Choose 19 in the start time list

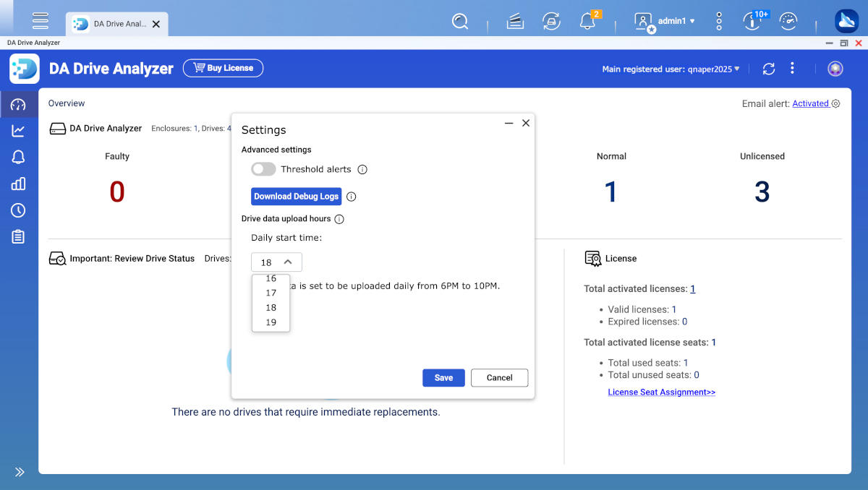271,322
